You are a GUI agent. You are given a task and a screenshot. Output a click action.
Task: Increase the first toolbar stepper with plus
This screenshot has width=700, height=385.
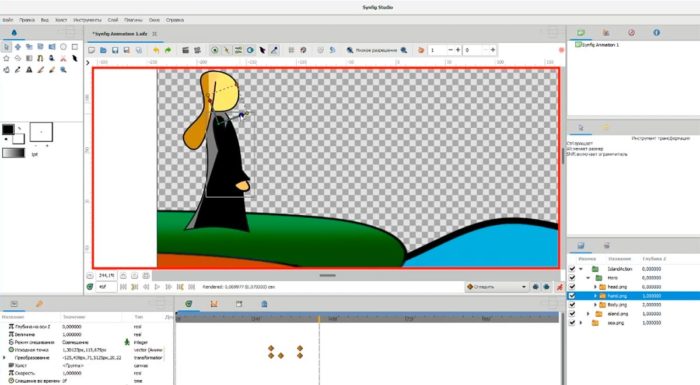(x=458, y=50)
